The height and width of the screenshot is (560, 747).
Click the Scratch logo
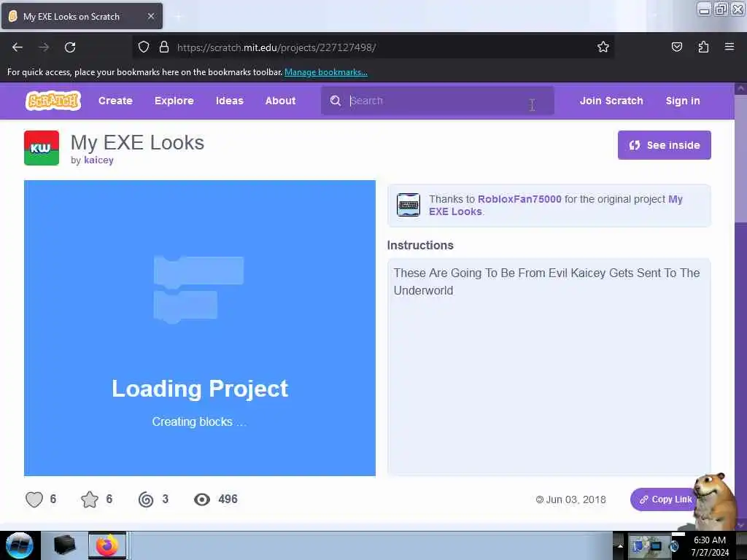pyautogui.click(x=53, y=101)
